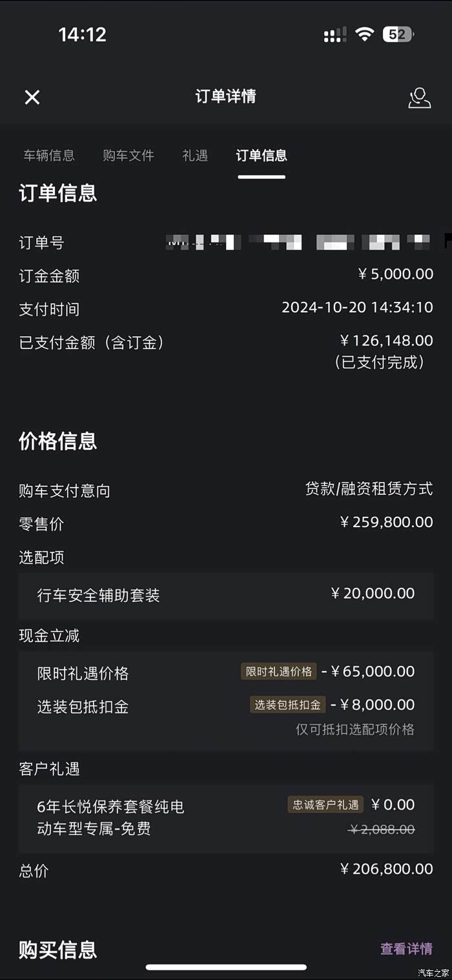Tap the 行车安全辅助套装 option row
Image resolution: width=452 pixels, height=980 pixels.
(226, 594)
